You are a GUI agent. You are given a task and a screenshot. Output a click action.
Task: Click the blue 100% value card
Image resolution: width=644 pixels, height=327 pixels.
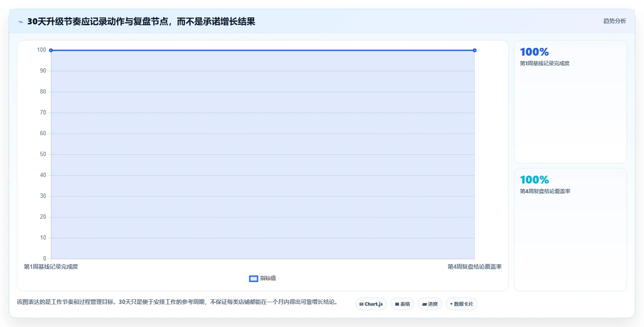point(570,102)
